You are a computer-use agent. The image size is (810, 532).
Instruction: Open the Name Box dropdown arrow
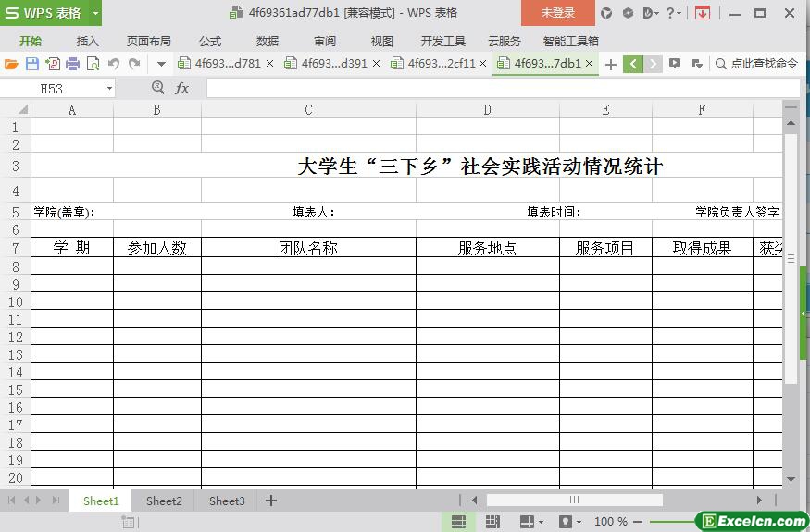click(x=109, y=89)
